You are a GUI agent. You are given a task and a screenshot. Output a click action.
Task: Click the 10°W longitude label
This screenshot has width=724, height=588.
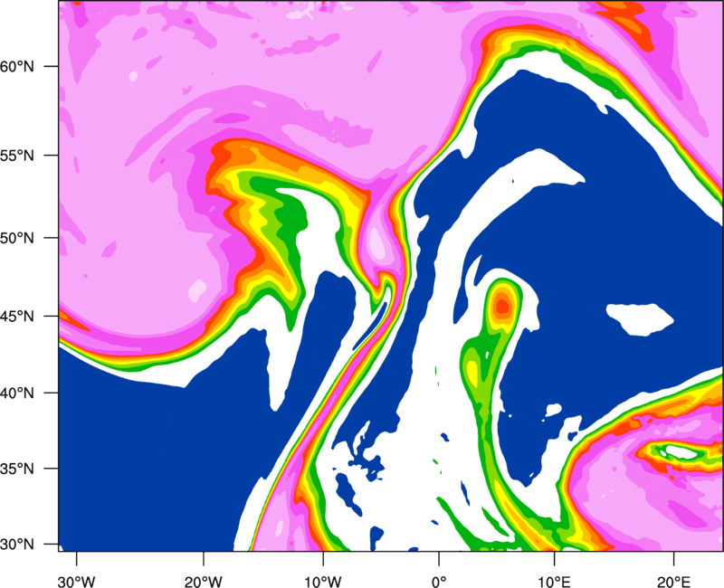coord(322,582)
